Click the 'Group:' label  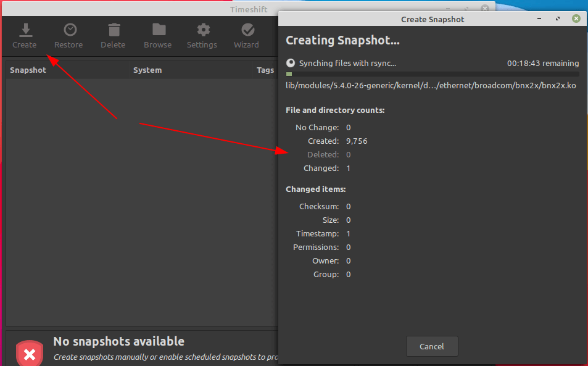pyautogui.click(x=326, y=275)
